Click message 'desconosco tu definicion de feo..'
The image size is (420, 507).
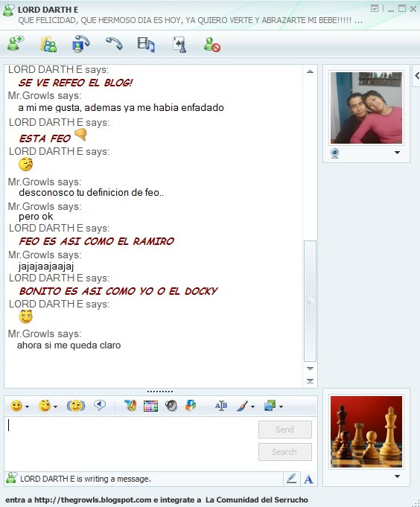pyautogui.click(x=91, y=193)
